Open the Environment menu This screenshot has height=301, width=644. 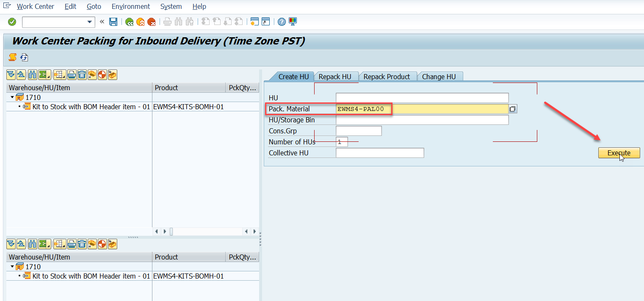click(131, 6)
